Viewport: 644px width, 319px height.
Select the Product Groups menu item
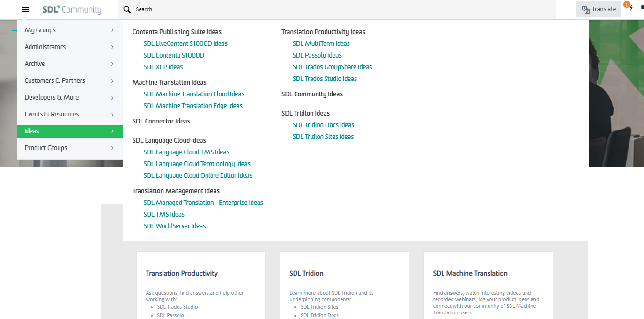[70, 148]
